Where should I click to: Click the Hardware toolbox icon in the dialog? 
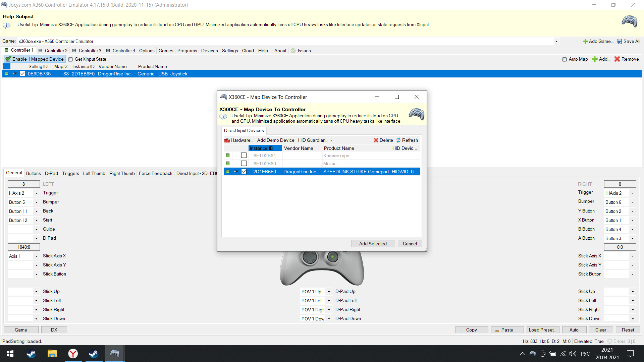tap(227, 140)
